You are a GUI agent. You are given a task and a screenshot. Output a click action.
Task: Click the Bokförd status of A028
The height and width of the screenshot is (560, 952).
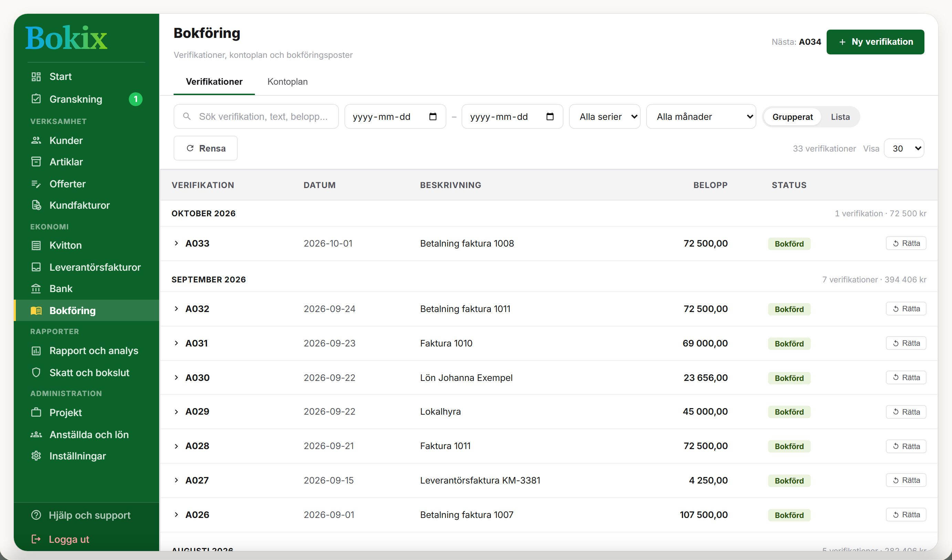pos(789,446)
